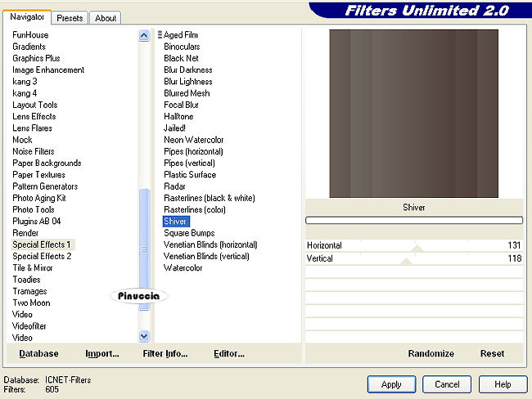Click the Shiver preview image

point(414,114)
